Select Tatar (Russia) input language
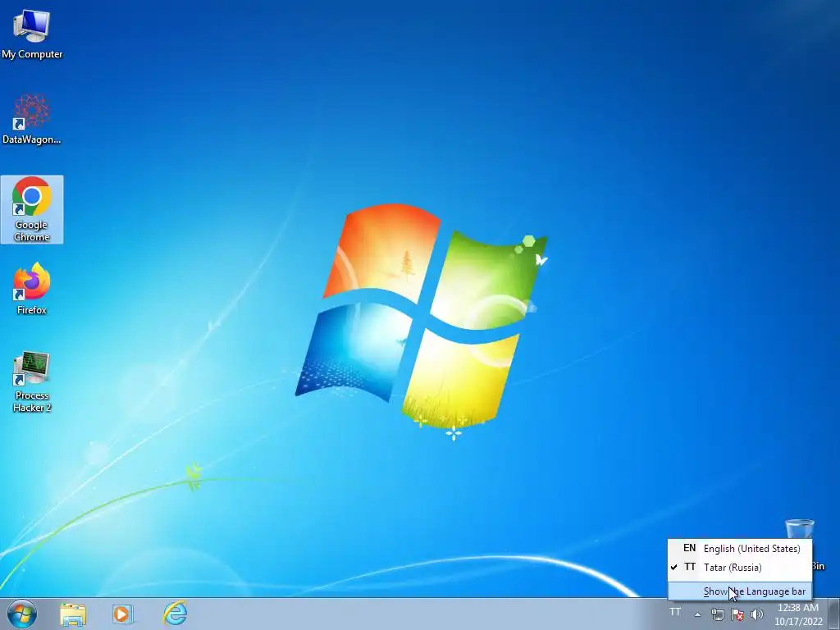This screenshot has width=840, height=630. point(740,567)
